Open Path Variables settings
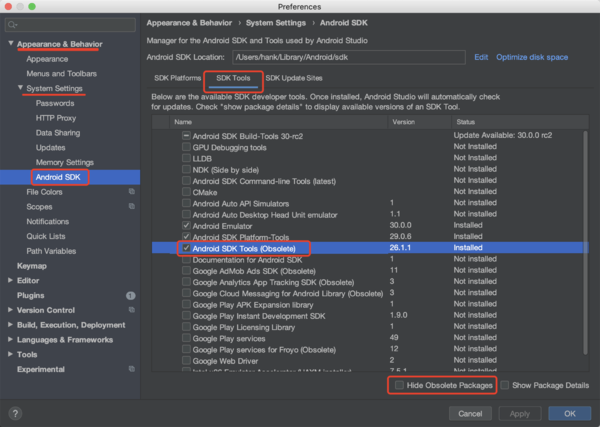 tap(51, 251)
